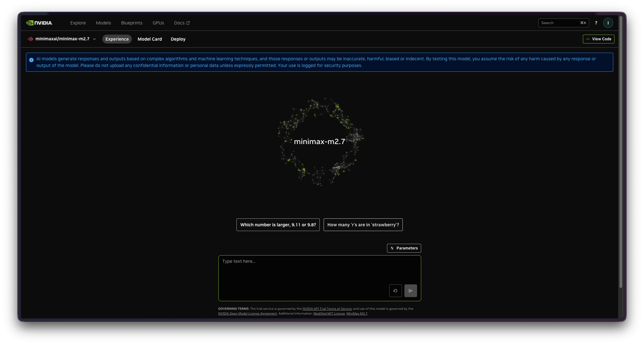Viewport: 644px width, 345px height.
Task: Click the page vertical scrollbar
Action: click(621, 152)
